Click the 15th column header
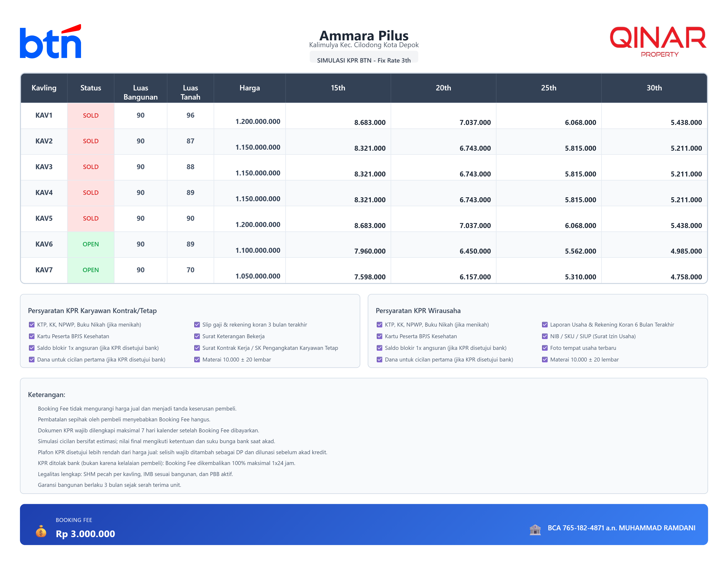The height and width of the screenshot is (565, 728). (x=338, y=88)
